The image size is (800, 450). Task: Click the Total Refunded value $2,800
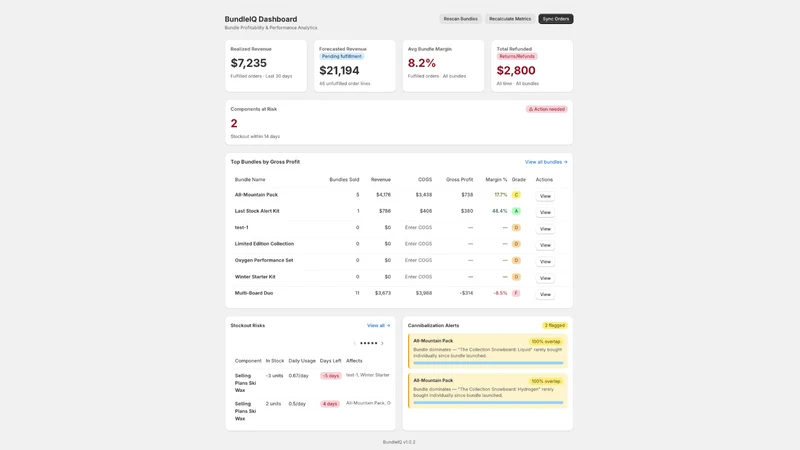pos(516,70)
